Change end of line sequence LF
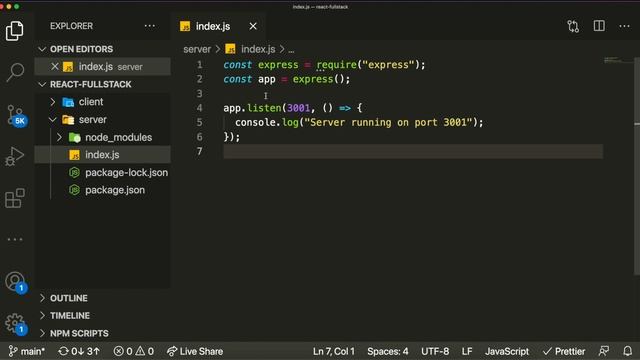 tap(467, 351)
